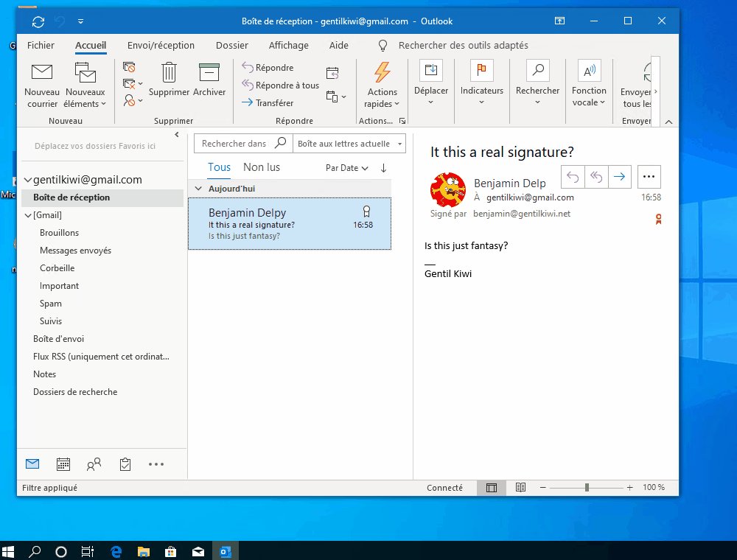Click the zoom in plus button
Viewport: 737px width, 560px height.
[x=629, y=488]
